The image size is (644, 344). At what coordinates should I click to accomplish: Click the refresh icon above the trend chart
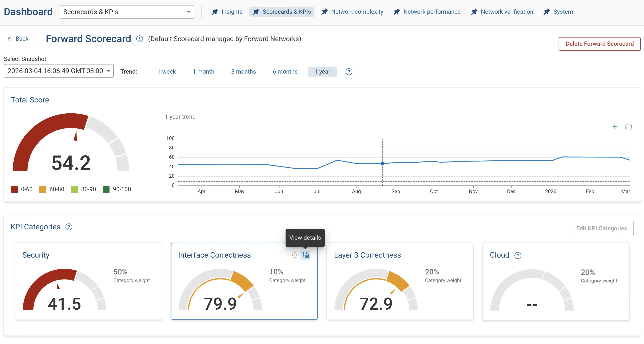point(628,127)
